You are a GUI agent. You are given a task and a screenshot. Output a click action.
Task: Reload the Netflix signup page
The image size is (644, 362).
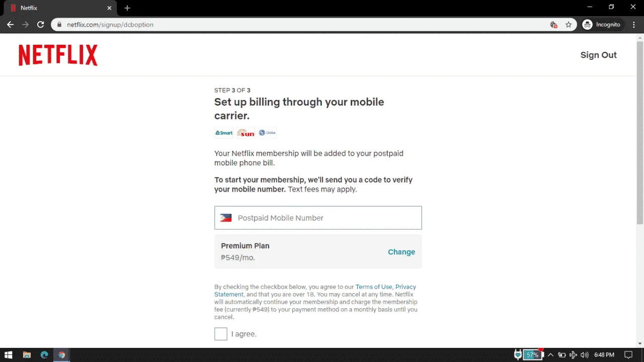point(41,25)
